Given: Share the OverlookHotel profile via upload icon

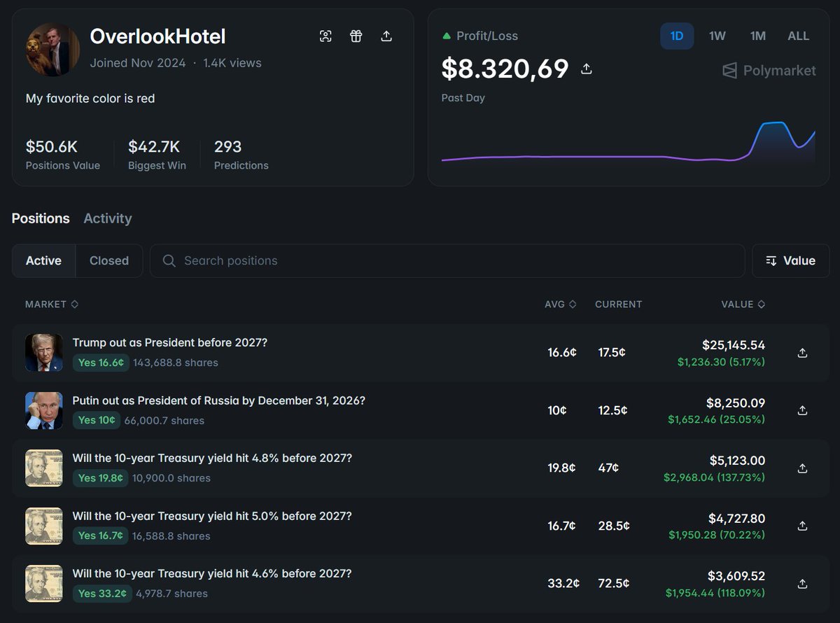Looking at the screenshot, I should [x=386, y=36].
